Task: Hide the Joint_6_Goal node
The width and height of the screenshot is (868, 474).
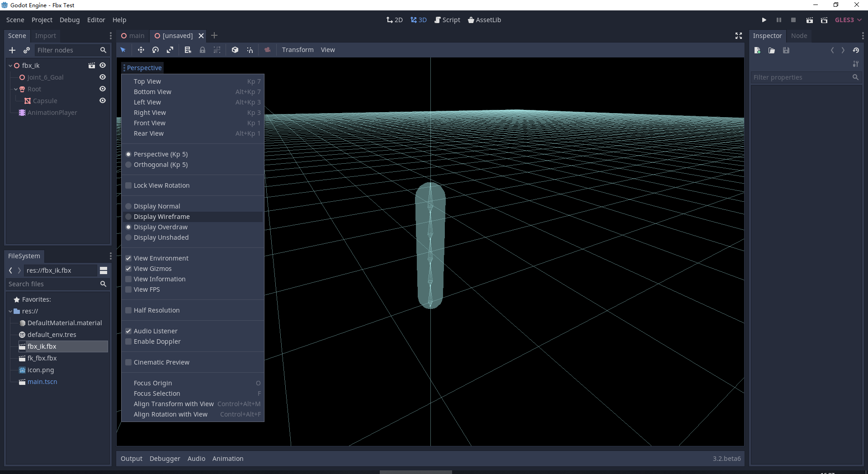Action: coord(103,77)
